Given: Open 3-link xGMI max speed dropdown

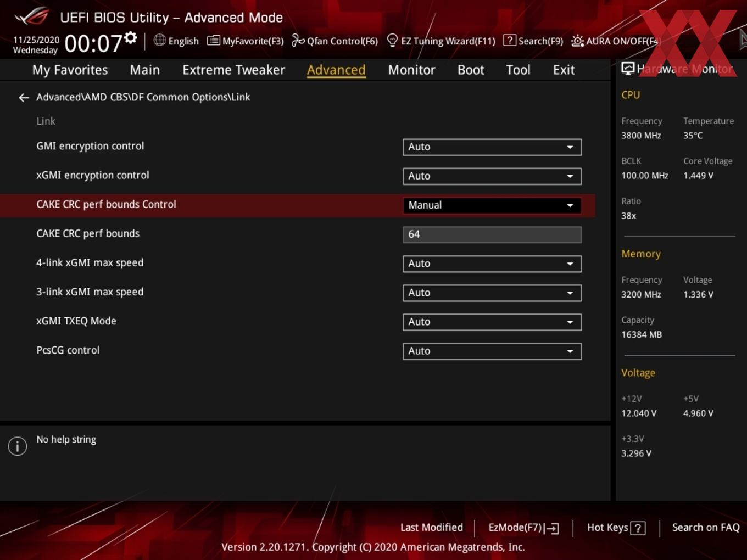Looking at the screenshot, I should click(x=492, y=293).
